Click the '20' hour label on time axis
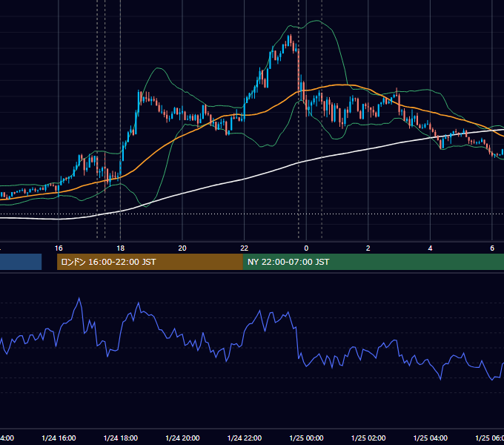 [x=182, y=248]
